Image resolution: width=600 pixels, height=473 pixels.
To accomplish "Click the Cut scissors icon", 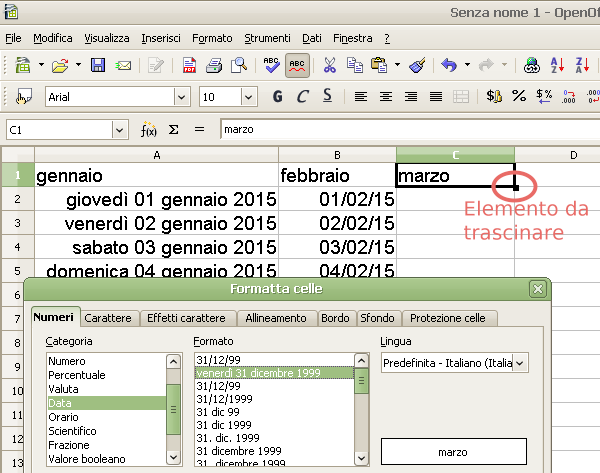I will 329,66.
